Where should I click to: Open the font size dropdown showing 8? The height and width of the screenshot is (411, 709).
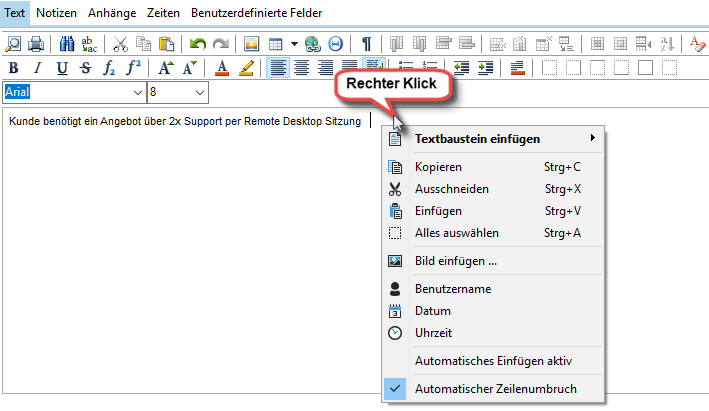point(200,92)
